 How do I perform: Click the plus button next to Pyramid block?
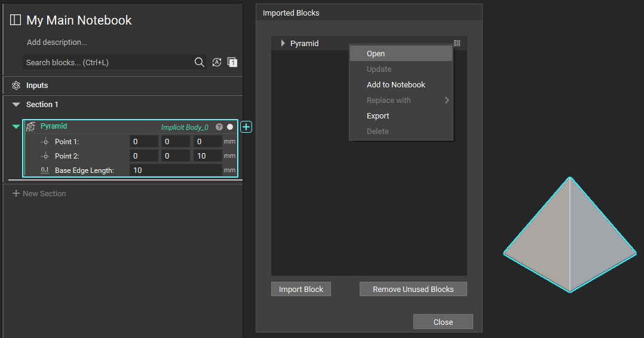pos(246,127)
